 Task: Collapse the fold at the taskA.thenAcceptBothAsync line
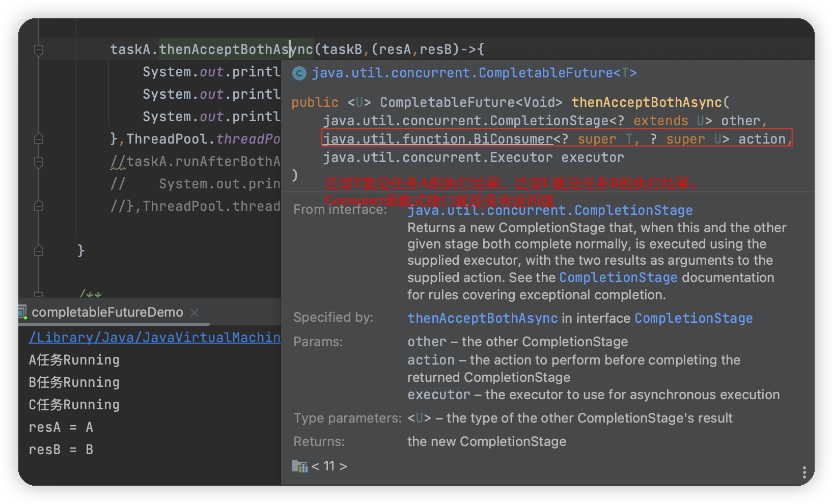(38, 50)
